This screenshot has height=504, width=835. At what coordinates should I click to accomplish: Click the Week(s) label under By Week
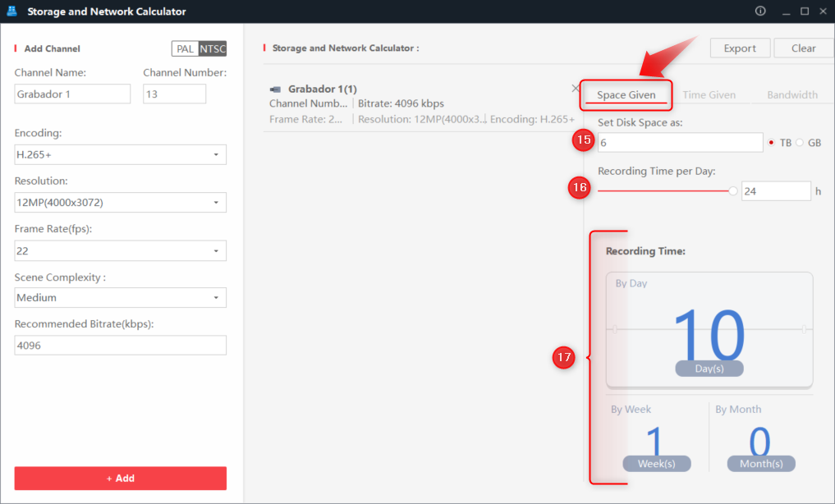click(x=657, y=464)
